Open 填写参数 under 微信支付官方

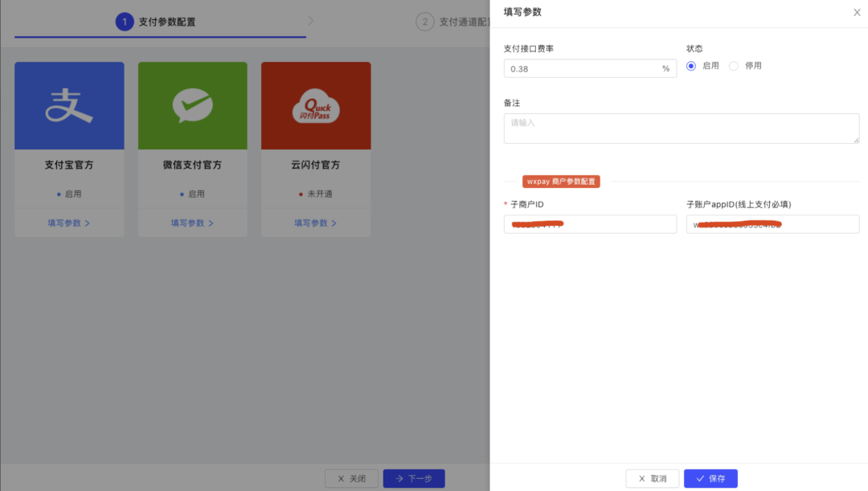(x=192, y=223)
